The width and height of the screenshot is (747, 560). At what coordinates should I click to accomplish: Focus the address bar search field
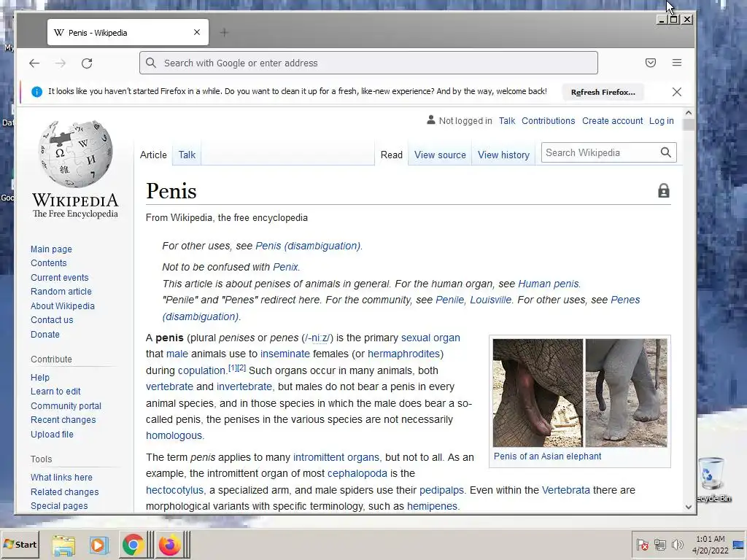pyautogui.click(x=368, y=63)
